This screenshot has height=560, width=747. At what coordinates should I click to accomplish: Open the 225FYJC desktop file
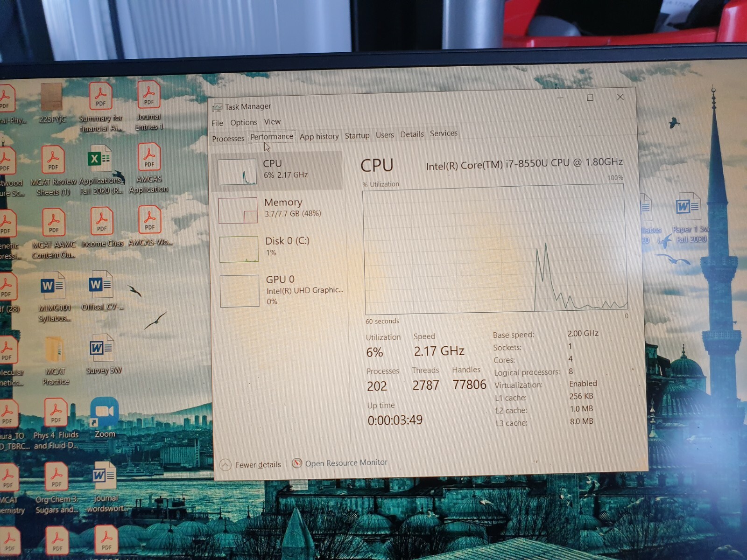[52, 104]
